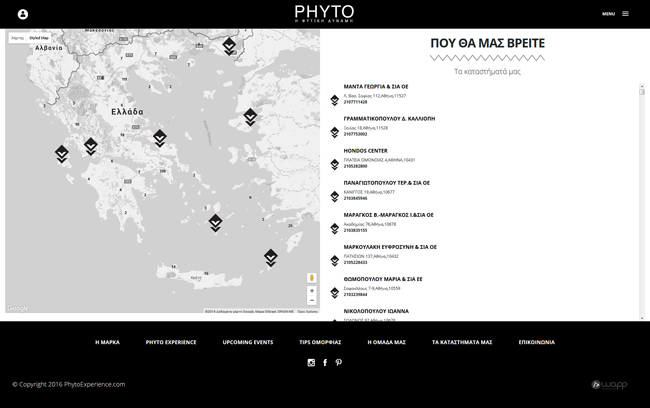
Task: Select the Kefalonia store map marker
Action: click(x=62, y=154)
